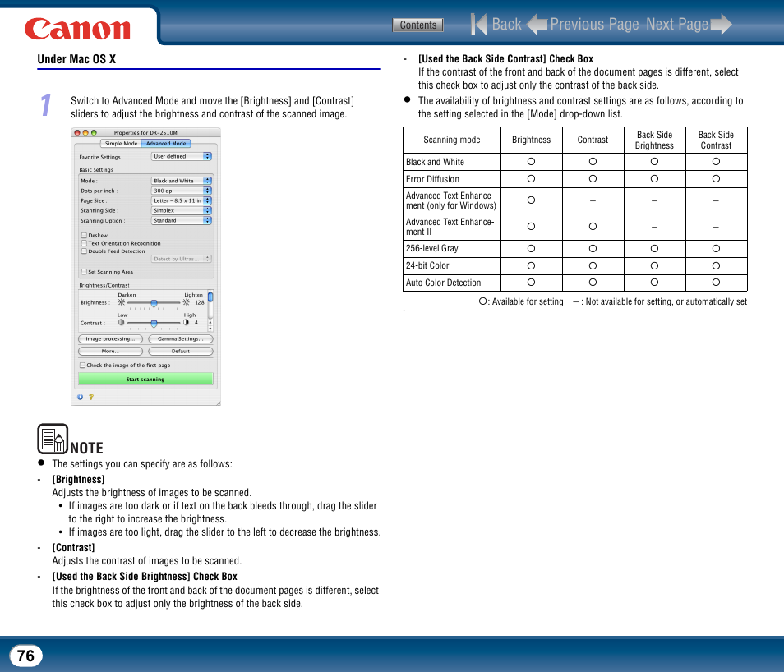
Task: Click the Low contrast circle icon
Action: pyautogui.click(x=122, y=323)
